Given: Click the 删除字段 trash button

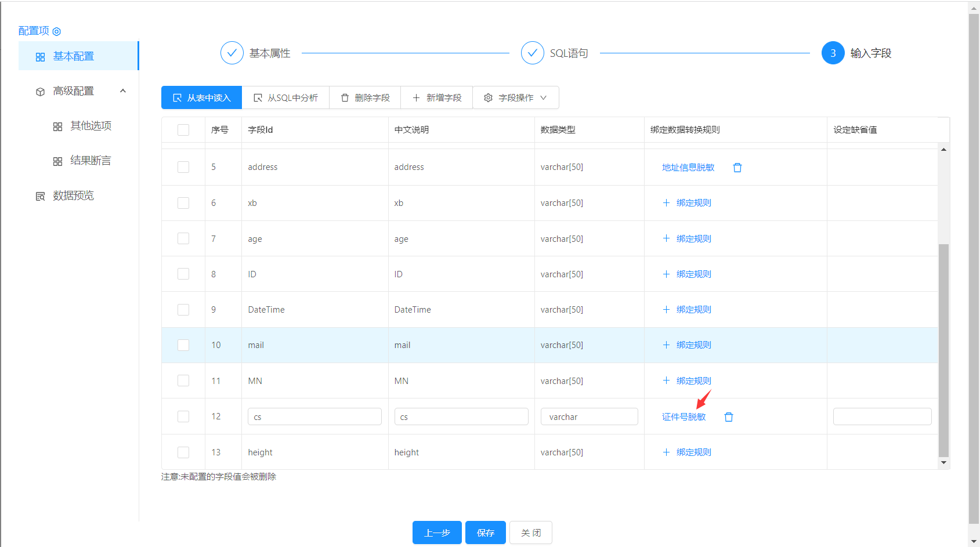Looking at the screenshot, I should pos(365,98).
